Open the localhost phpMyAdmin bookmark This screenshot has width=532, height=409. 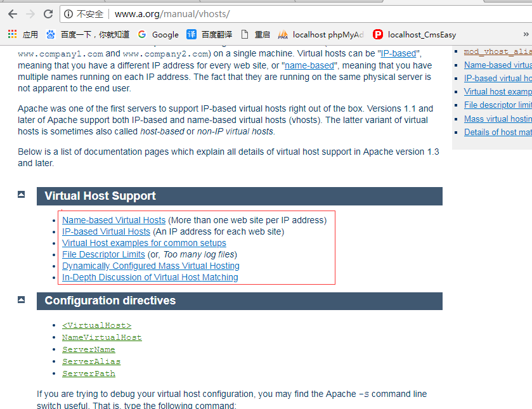point(321,34)
